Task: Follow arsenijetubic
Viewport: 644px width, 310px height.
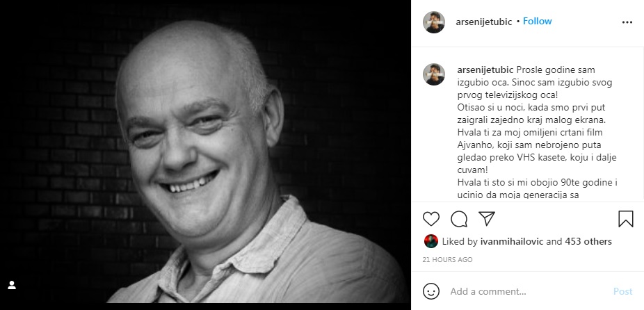Action: [537, 22]
